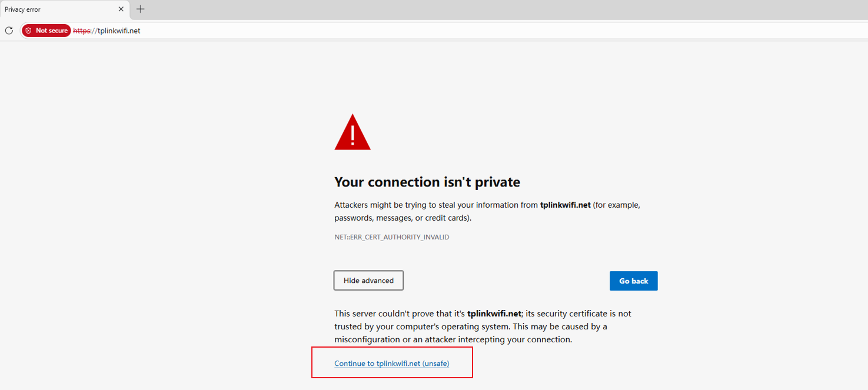Open Continue to tplinkwifi.net (unsafe) link
Screen dimensions: 868x390
(x=391, y=363)
